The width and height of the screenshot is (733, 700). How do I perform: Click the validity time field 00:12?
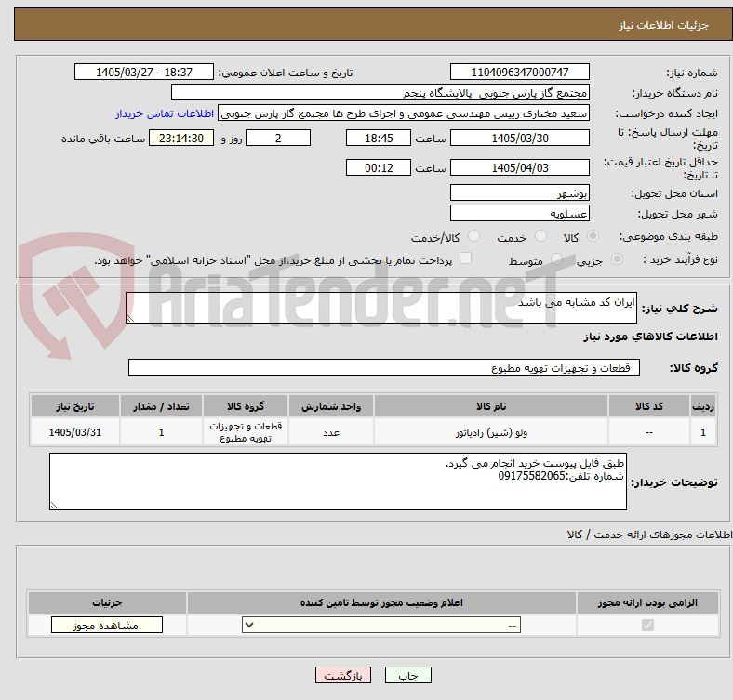click(x=379, y=167)
